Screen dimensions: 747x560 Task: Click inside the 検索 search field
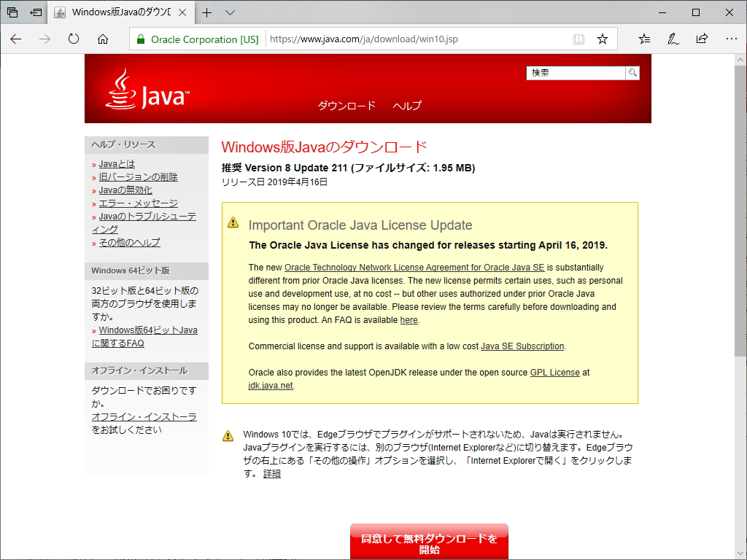click(x=575, y=72)
